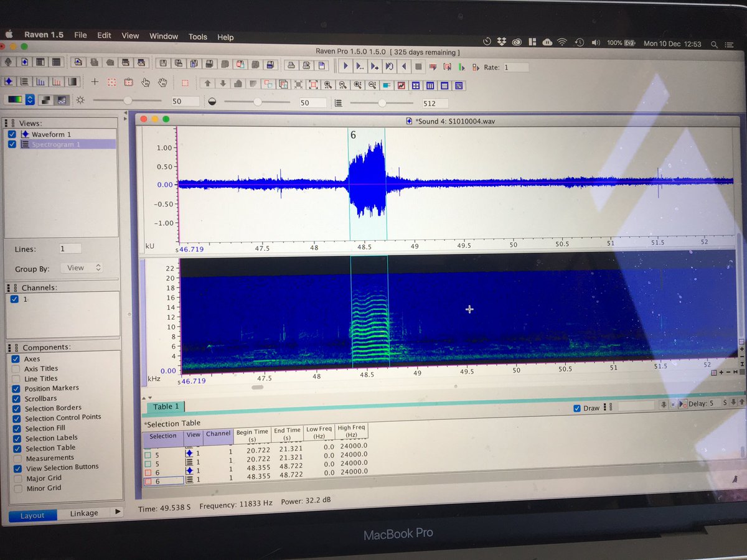
Task: Toggle the Spectrogram 1 view checkbox
Action: click(x=12, y=144)
